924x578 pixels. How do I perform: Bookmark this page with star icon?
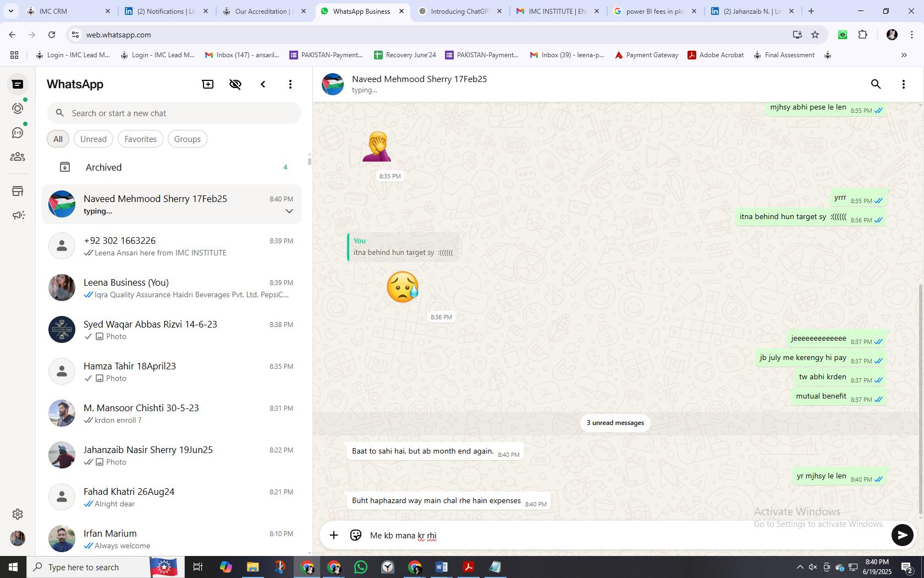pyautogui.click(x=815, y=35)
